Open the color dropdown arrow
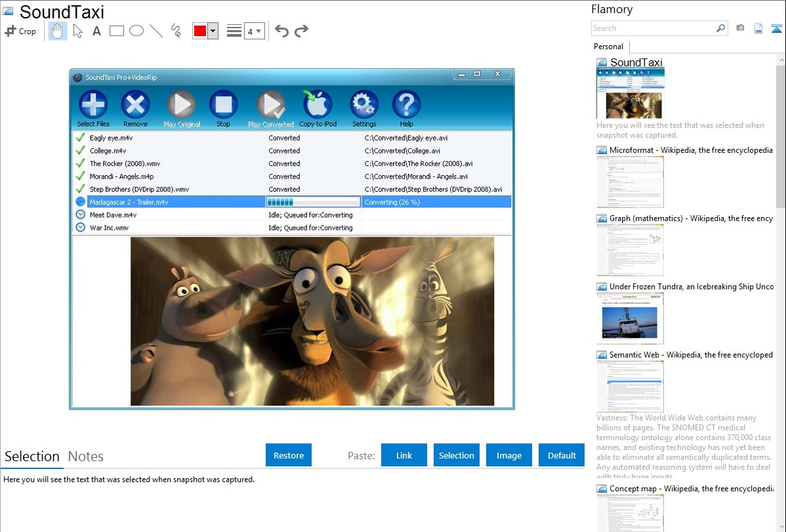 point(213,31)
